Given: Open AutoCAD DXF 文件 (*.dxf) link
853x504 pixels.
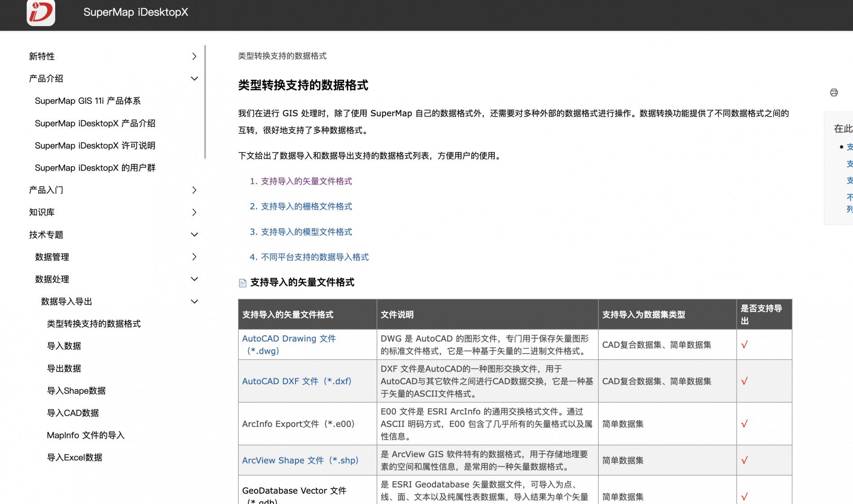Looking at the screenshot, I should pyautogui.click(x=297, y=381).
